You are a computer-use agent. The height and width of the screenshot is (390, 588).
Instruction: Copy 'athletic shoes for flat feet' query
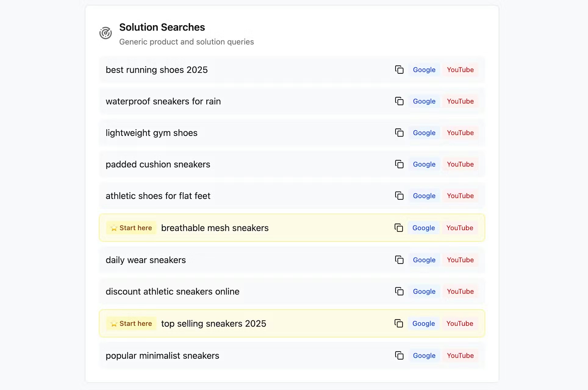(399, 196)
